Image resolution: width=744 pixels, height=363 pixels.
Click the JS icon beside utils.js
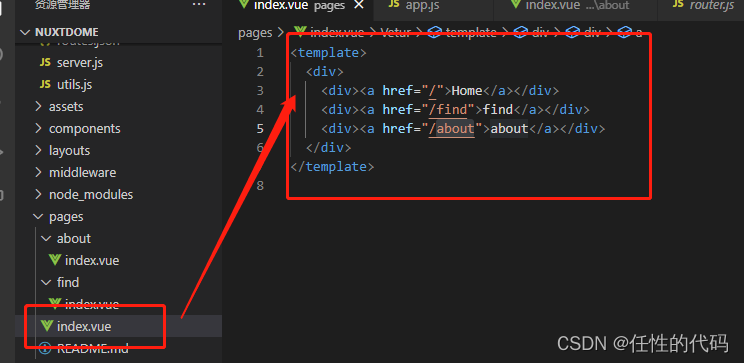coord(45,84)
